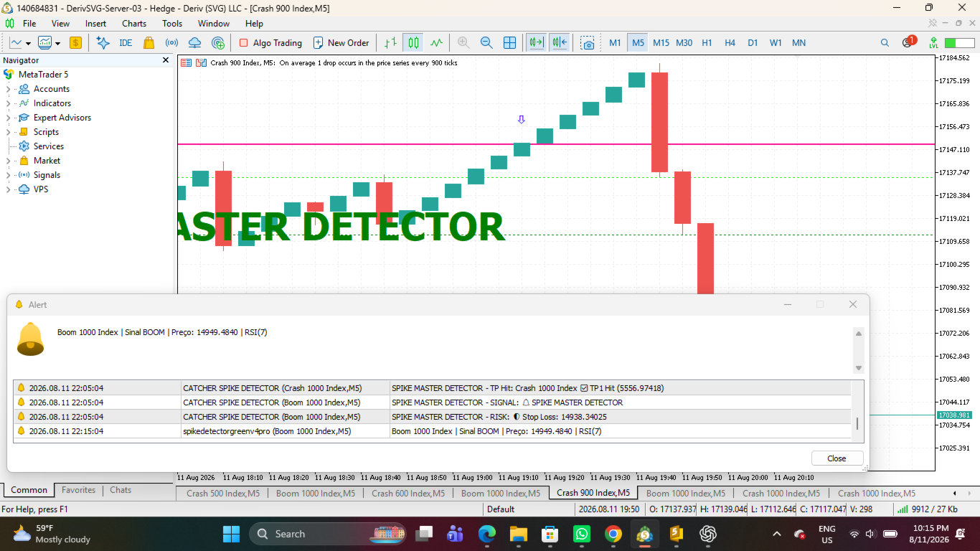This screenshot has height=551, width=980.
Task: Open the Charts menu
Action: click(134, 24)
